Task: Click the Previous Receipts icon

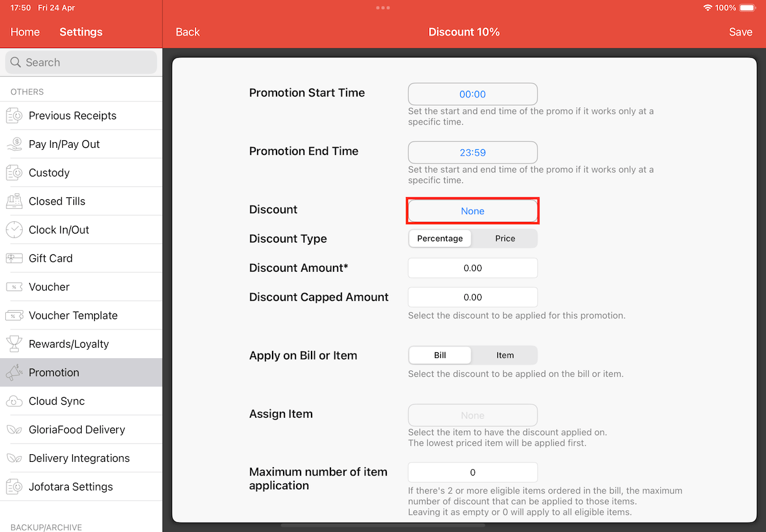Action: pos(14,115)
